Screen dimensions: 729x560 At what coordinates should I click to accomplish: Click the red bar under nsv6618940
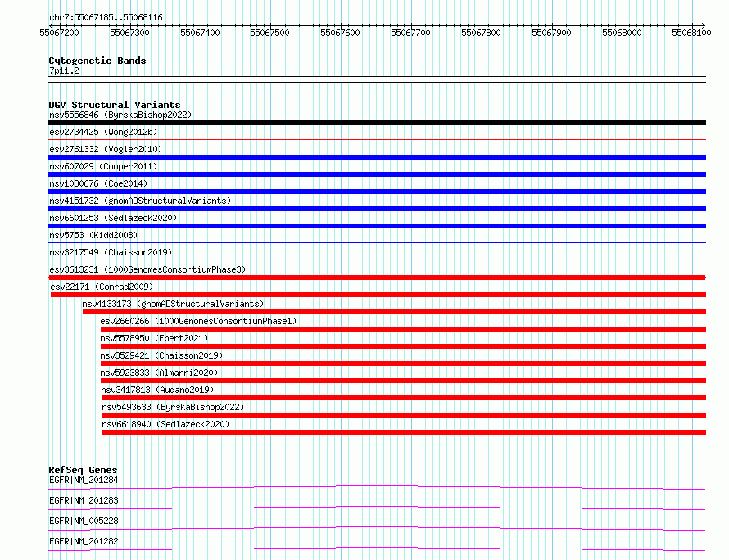404,432
